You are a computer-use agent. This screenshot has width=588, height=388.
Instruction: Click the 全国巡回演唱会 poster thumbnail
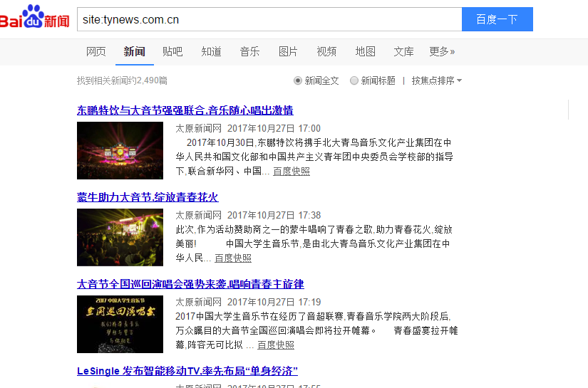(120, 324)
